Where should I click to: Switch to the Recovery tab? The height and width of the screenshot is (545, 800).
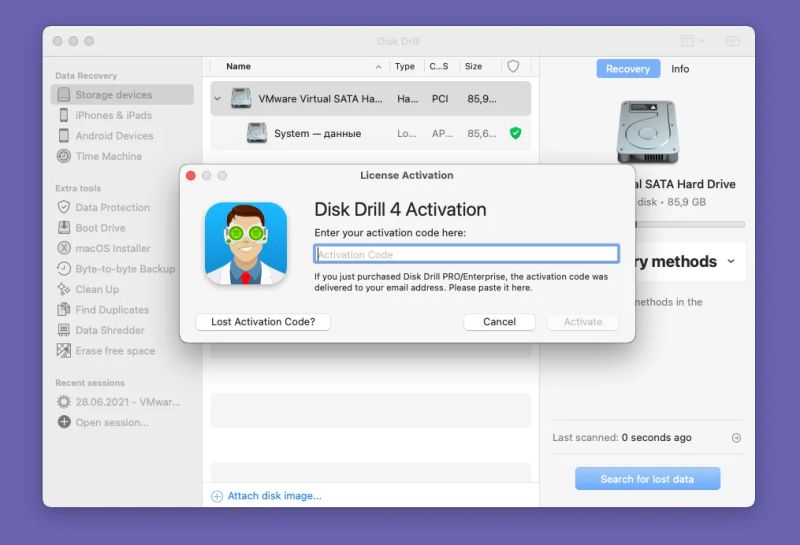[x=628, y=69]
